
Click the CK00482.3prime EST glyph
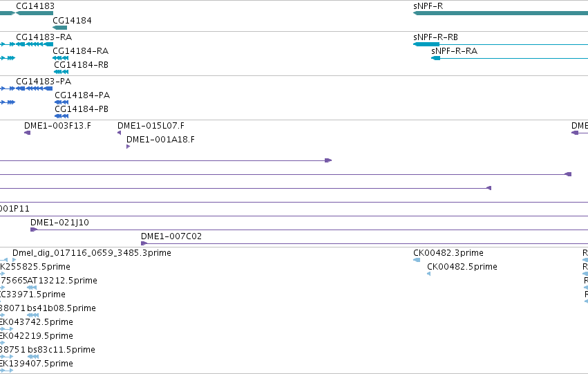(x=417, y=260)
